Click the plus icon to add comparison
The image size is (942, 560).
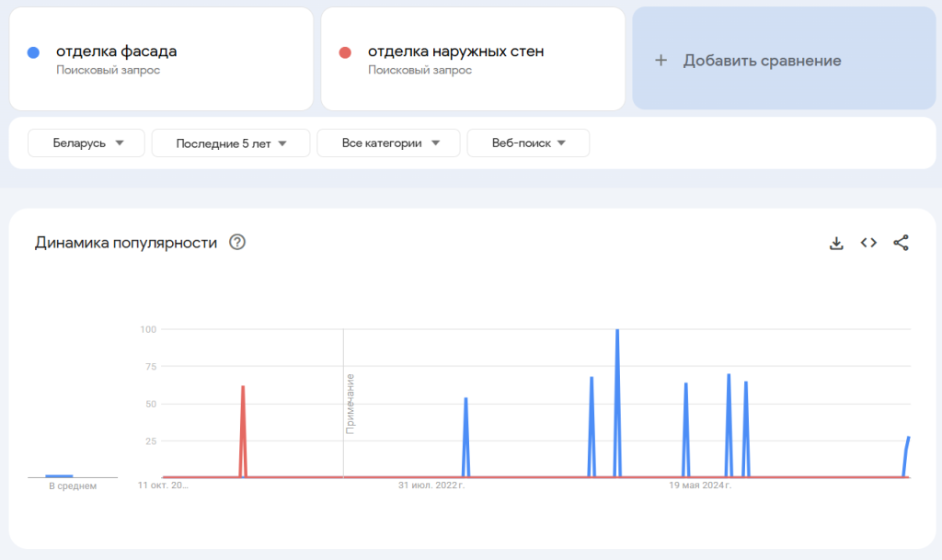pyautogui.click(x=660, y=61)
